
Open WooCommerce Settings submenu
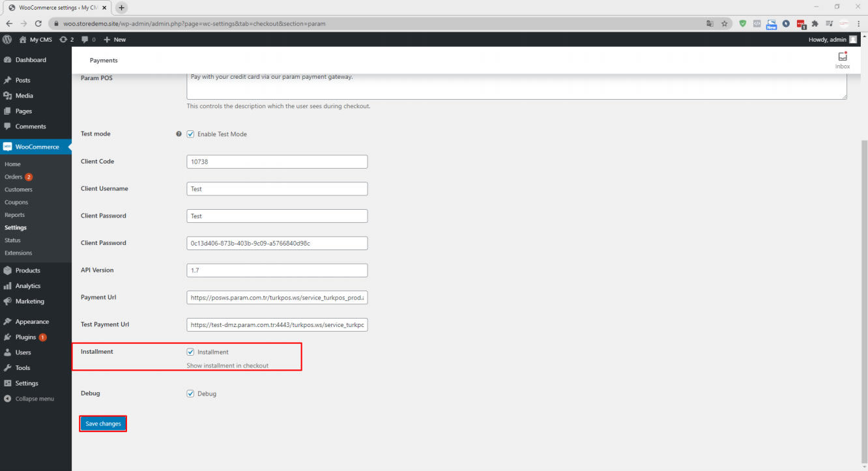(16, 228)
